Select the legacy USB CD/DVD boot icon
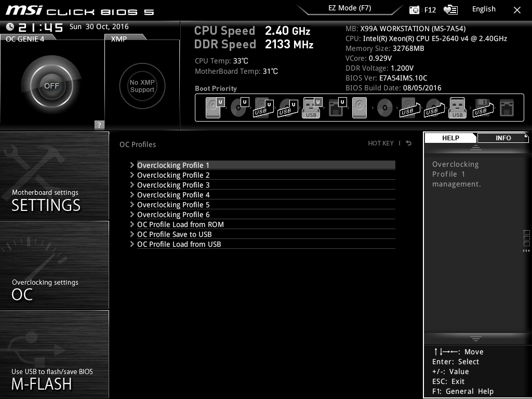 434,108
